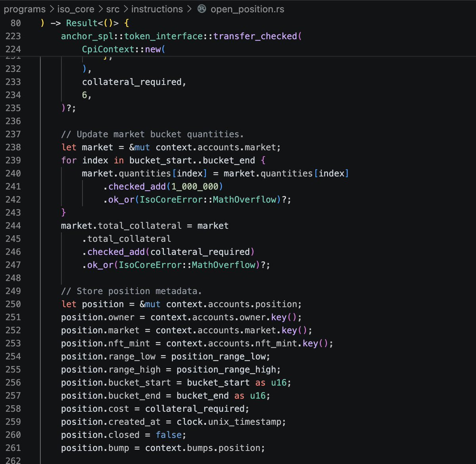Screen dimensions: 476x464
Task: Click the 'false' value on line 260
Action: pos(168,435)
